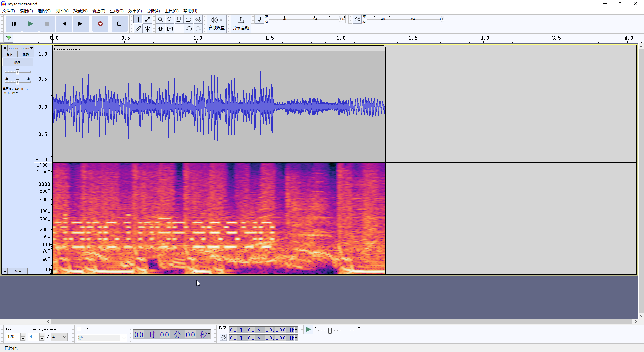The image size is (644, 352).
Task: Click the 选择 select button under the track
Action: (x=18, y=271)
